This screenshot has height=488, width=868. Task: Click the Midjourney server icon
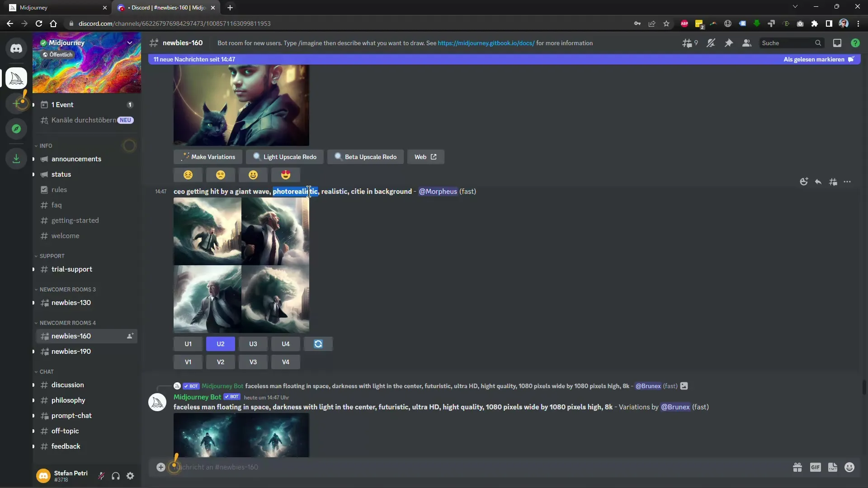click(16, 78)
